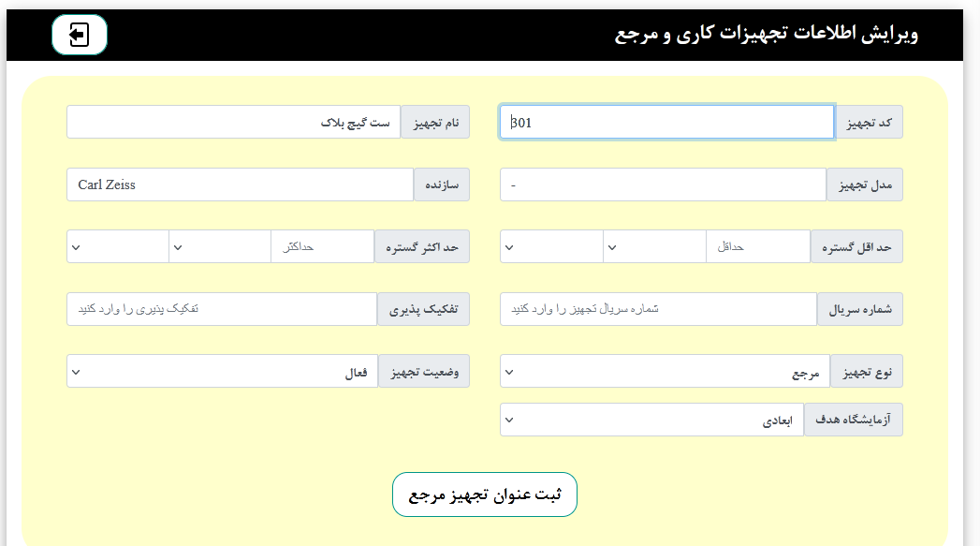Select the نام تجهیز field showing ست گیج بلاک
Screen dimensions: 980x546
click(234, 122)
